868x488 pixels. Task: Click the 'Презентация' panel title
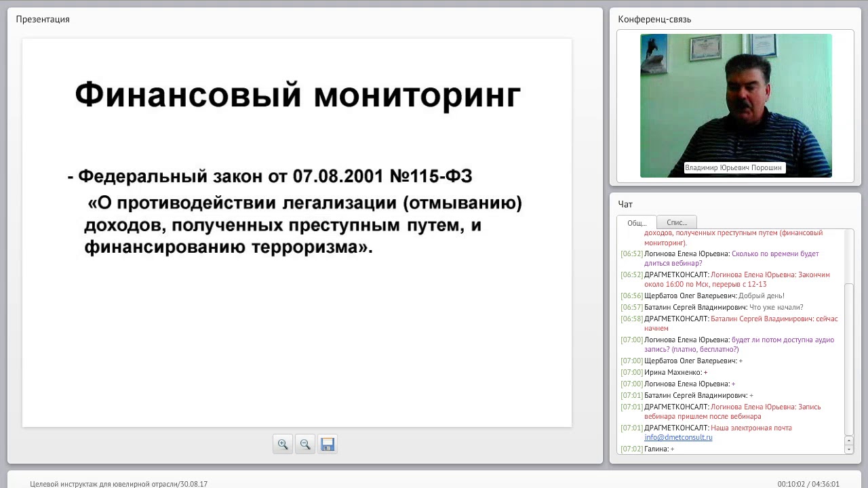(x=43, y=19)
